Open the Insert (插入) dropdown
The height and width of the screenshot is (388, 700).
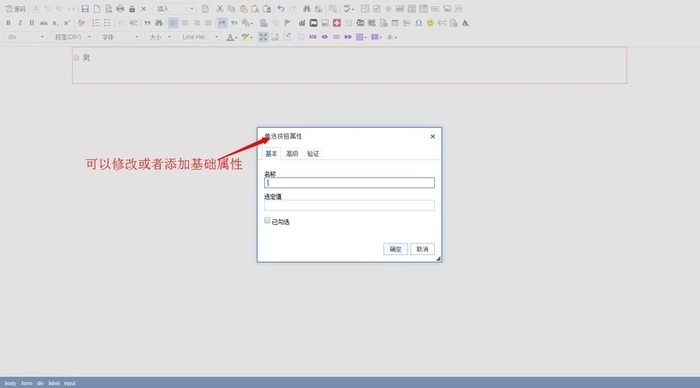[x=174, y=9]
